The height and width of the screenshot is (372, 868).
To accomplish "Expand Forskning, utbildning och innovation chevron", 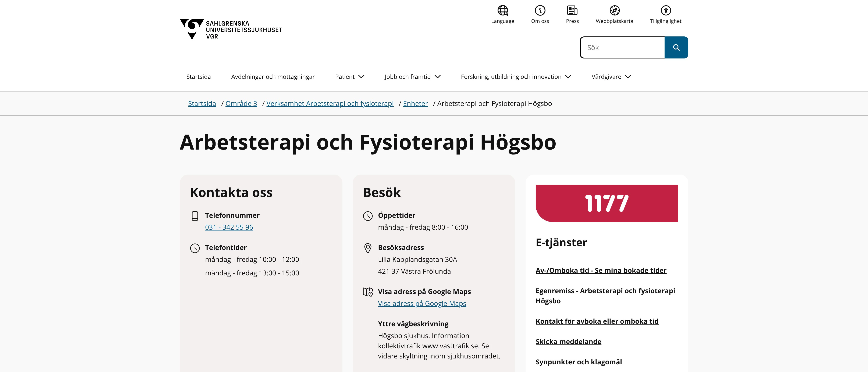I will pyautogui.click(x=568, y=76).
